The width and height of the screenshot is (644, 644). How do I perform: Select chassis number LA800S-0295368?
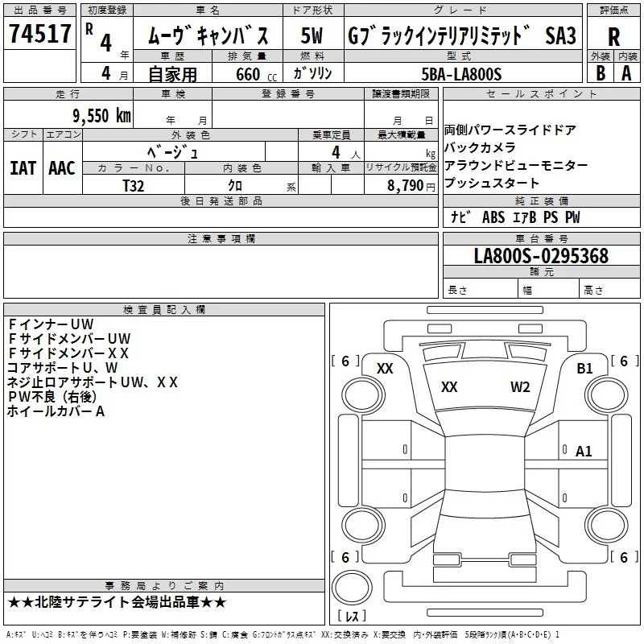[541, 255]
